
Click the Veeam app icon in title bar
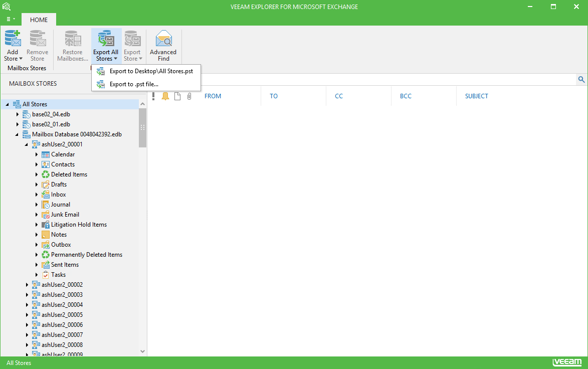click(7, 7)
